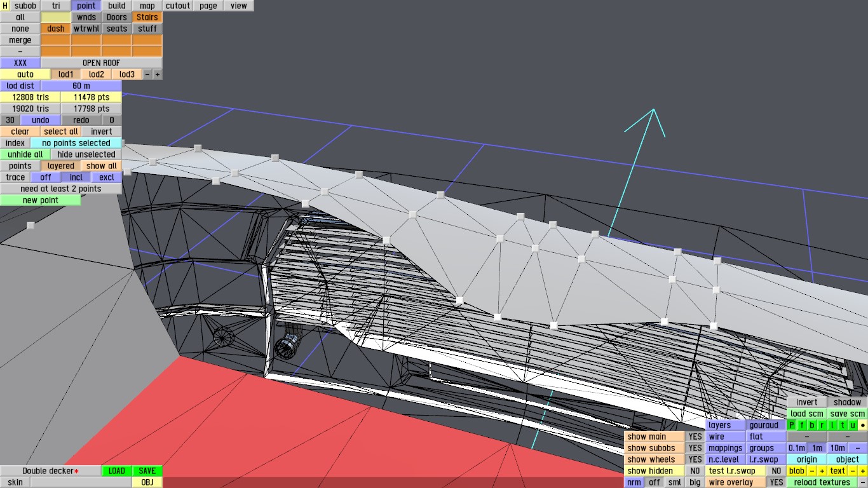
Task: Click the XXX button
Action: click(x=20, y=63)
